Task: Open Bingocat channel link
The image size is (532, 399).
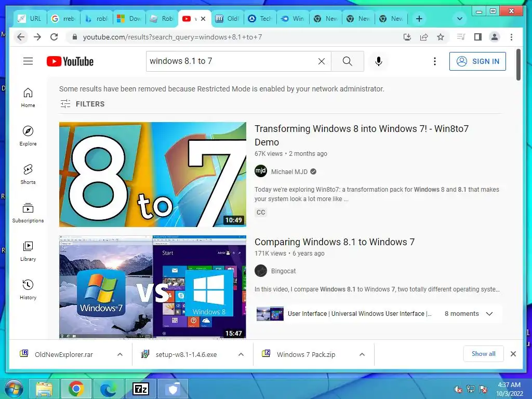Action: [283, 271]
